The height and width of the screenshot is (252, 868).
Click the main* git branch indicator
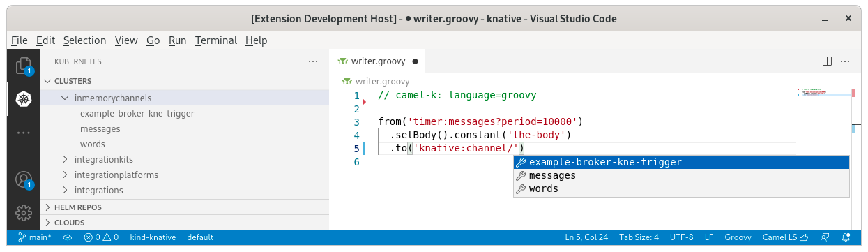click(x=34, y=237)
